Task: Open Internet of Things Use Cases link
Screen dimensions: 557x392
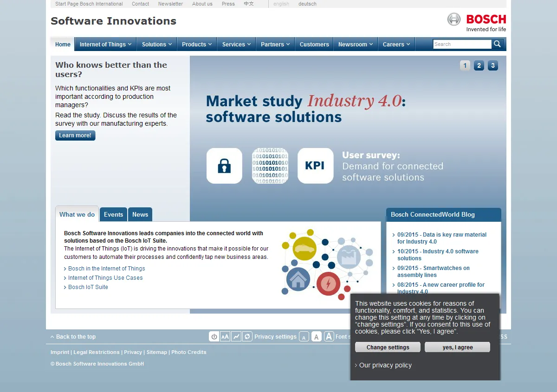Action: [105, 278]
